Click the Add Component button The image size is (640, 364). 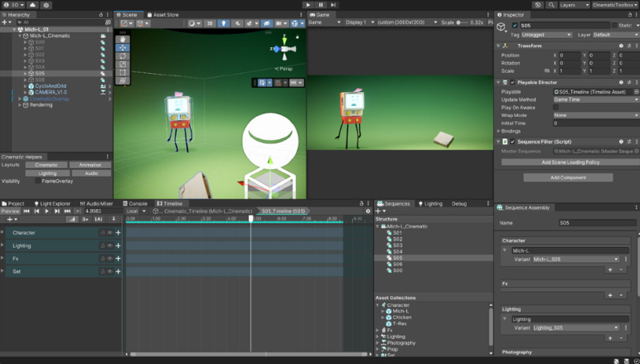click(x=568, y=177)
